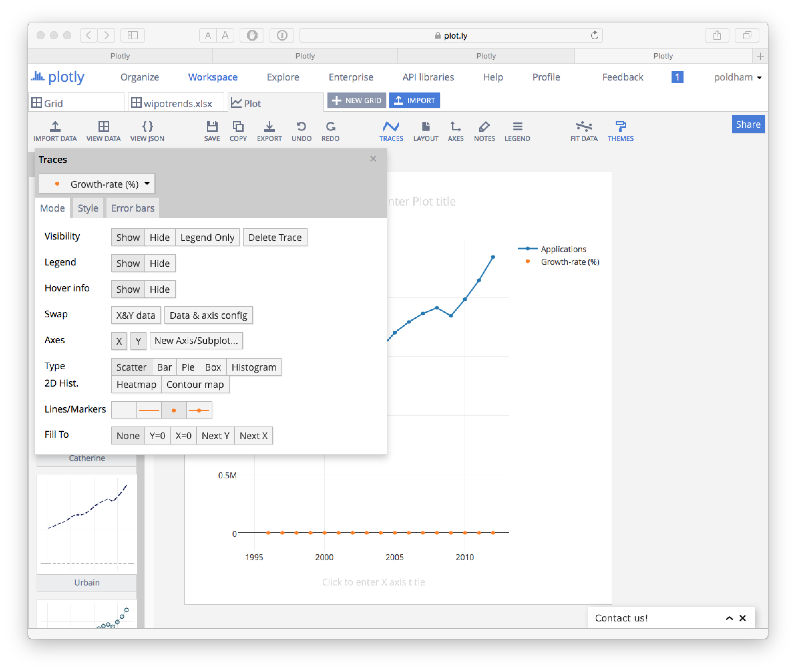This screenshot has height=672, width=796.
Task: Hide Hover info for trace
Action: [159, 289]
